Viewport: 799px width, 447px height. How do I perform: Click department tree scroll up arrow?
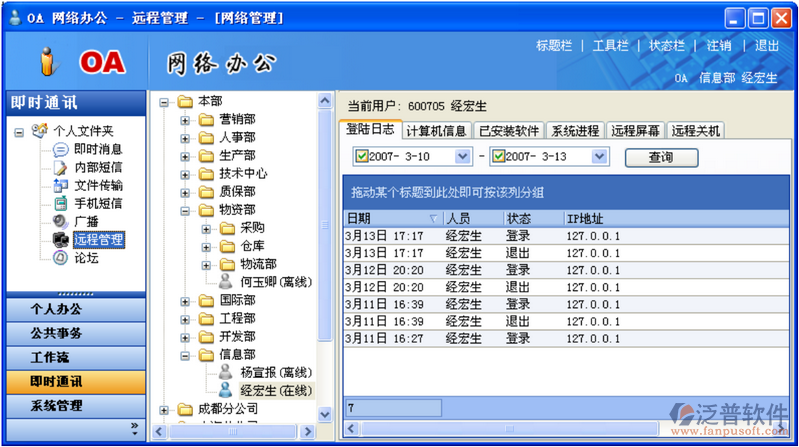tap(325, 101)
